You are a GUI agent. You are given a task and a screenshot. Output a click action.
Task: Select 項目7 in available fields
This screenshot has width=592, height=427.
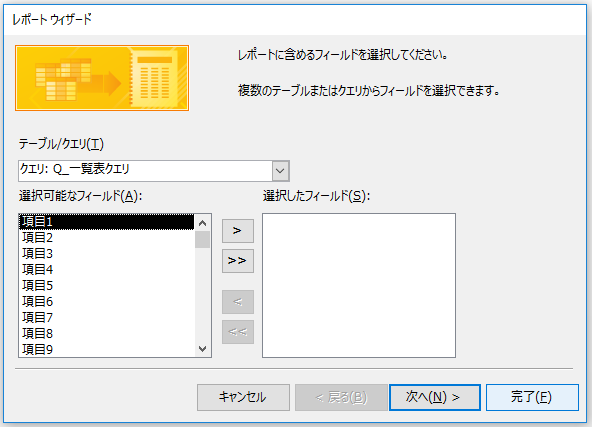[x=106, y=318]
